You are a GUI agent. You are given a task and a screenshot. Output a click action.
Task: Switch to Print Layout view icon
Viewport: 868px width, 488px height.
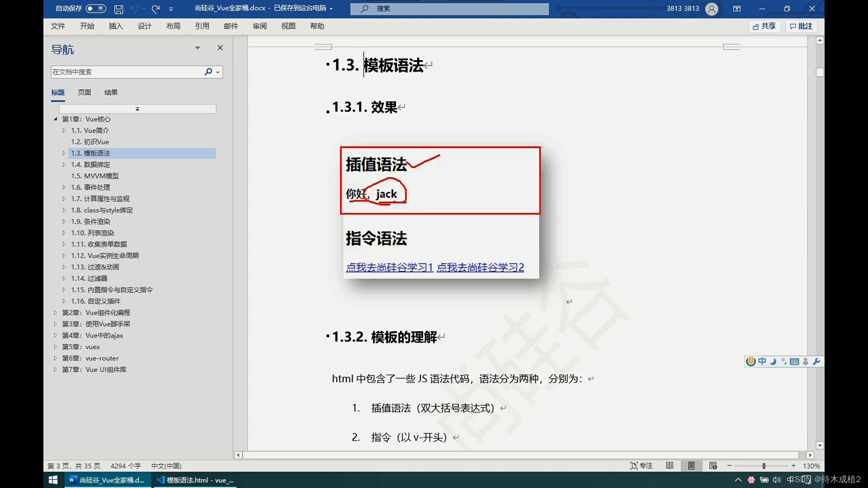(x=691, y=466)
